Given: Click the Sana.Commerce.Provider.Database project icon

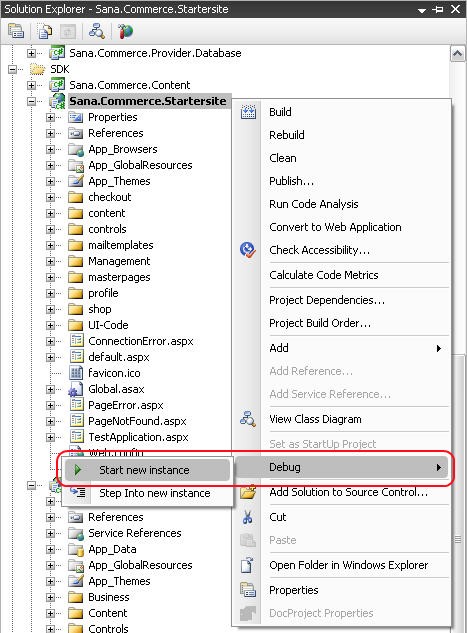Looking at the screenshot, I should pyautogui.click(x=57, y=53).
